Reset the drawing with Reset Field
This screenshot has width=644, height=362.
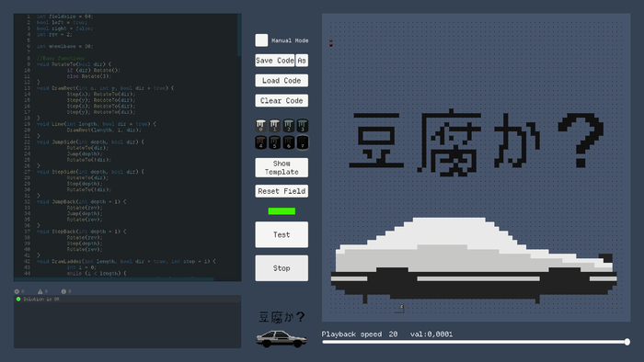point(282,191)
